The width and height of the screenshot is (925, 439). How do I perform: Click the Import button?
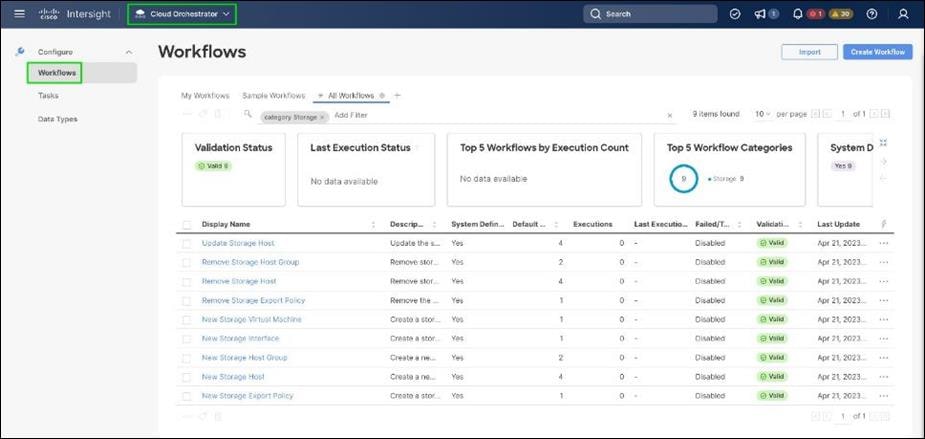[809, 52]
